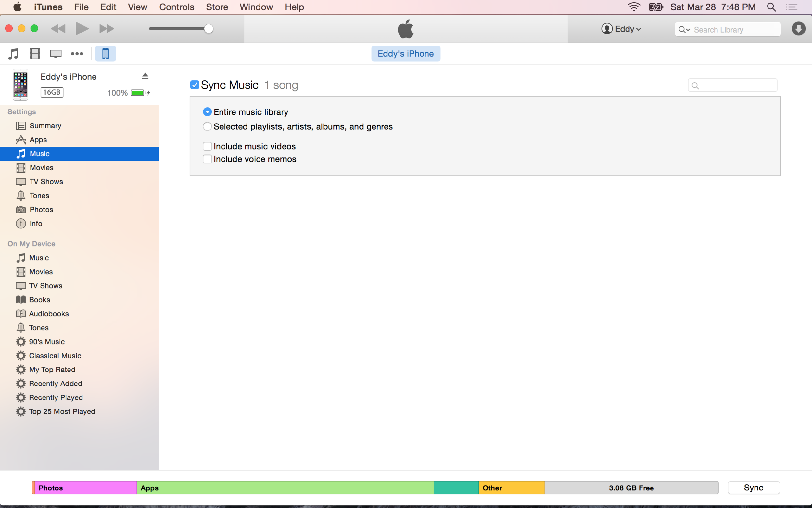Screen dimensions: 812x508
Task: Start playback with the Play button
Action: 82,29
